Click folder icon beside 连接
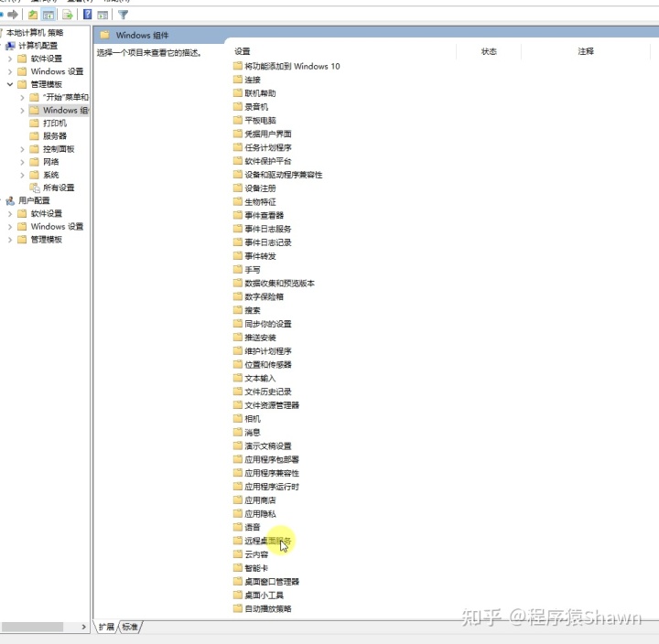Screen dimensions: 659x644 238,80
